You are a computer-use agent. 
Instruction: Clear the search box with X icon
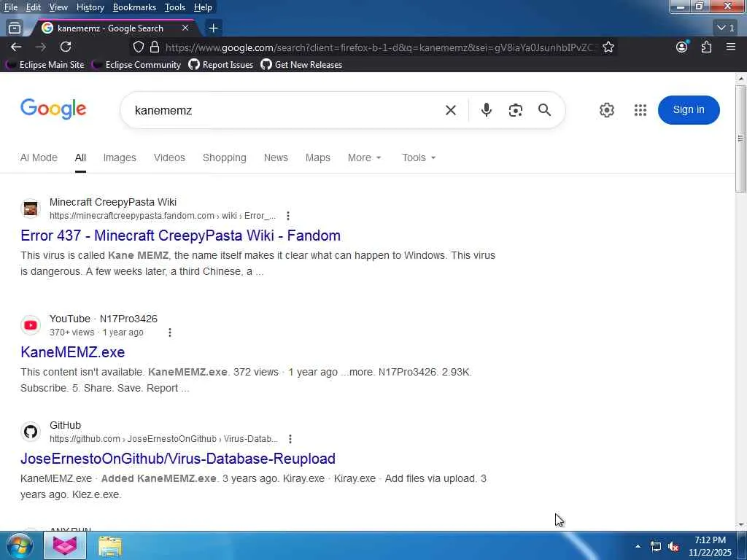[451, 111]
